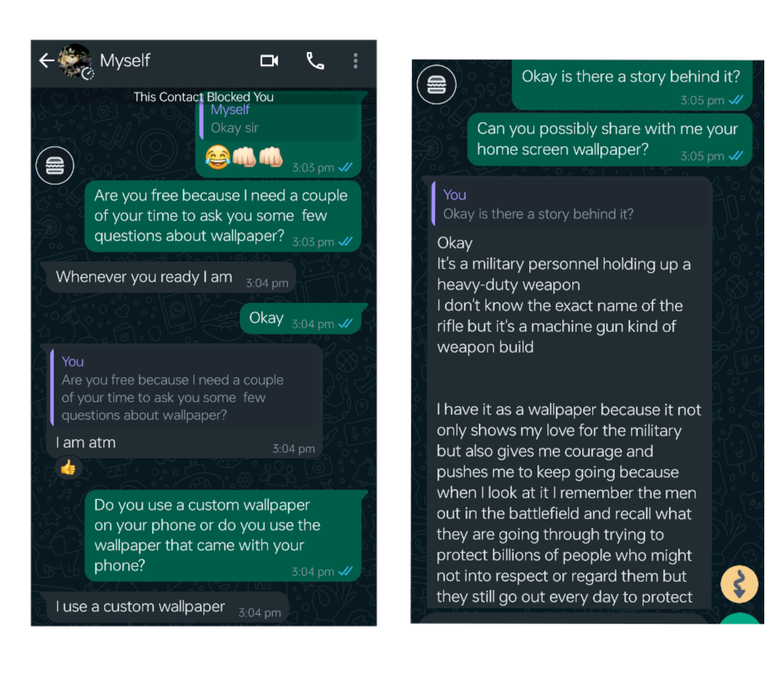This screenshot has width=784, height=677.
Task: Click the burger icon in right chat
Action: click(436, 84)
